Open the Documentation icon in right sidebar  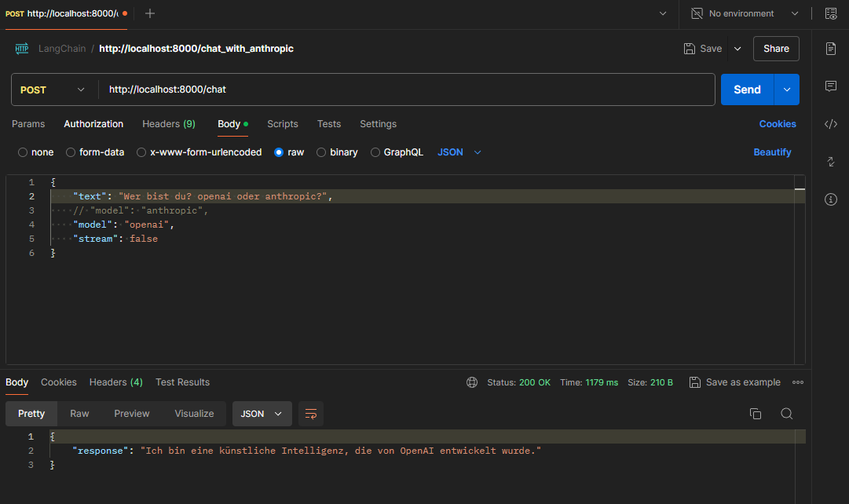(x=830, y=49)
